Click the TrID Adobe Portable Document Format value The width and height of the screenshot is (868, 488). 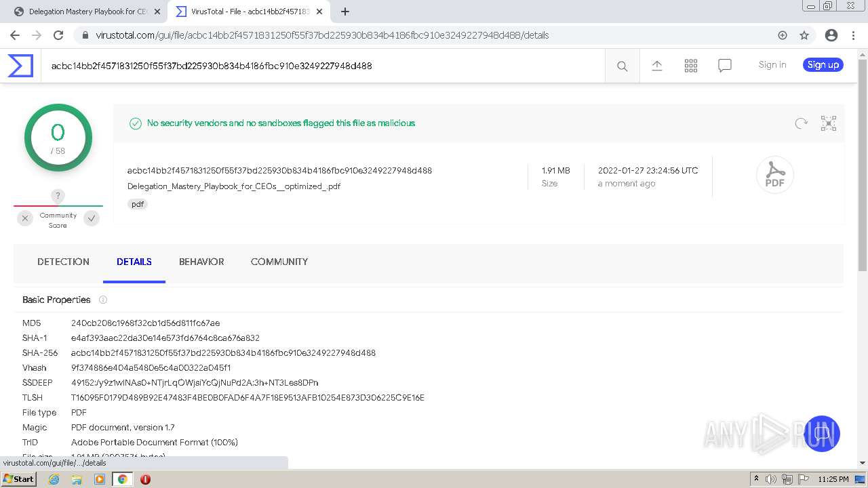click(155, 443)
